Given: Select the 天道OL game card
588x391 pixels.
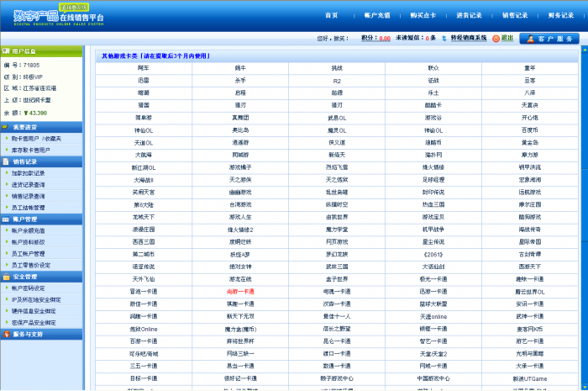Looking at the screenshot, I should pyautogui.click(x=144, y=143).
